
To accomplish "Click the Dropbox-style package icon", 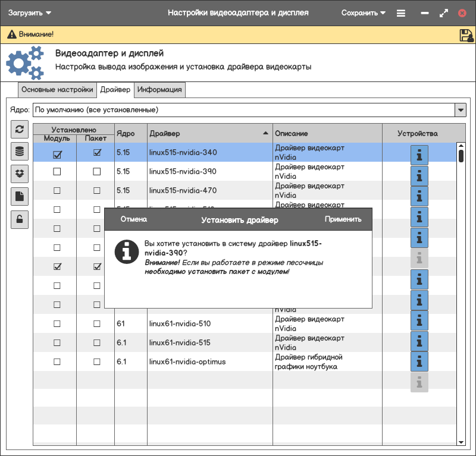I will [x=20, y=174].
